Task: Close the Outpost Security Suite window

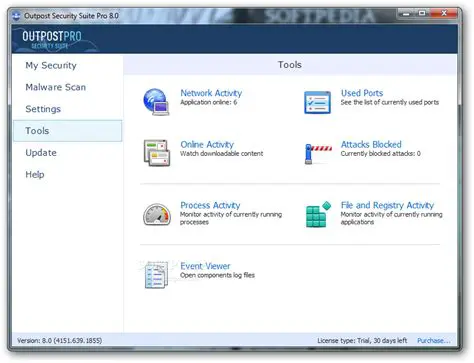Action: pyautogui.click(x=444, y=14)
